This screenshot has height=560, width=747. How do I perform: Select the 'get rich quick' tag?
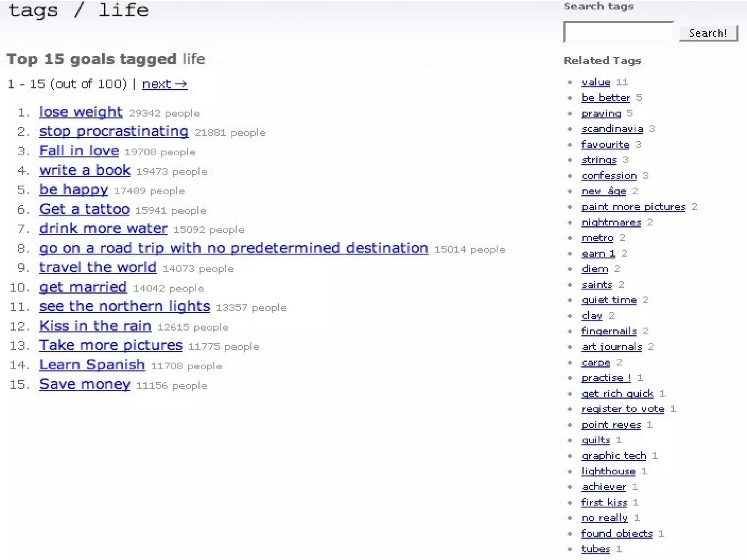pyautogui.click(x=617, y=393)
